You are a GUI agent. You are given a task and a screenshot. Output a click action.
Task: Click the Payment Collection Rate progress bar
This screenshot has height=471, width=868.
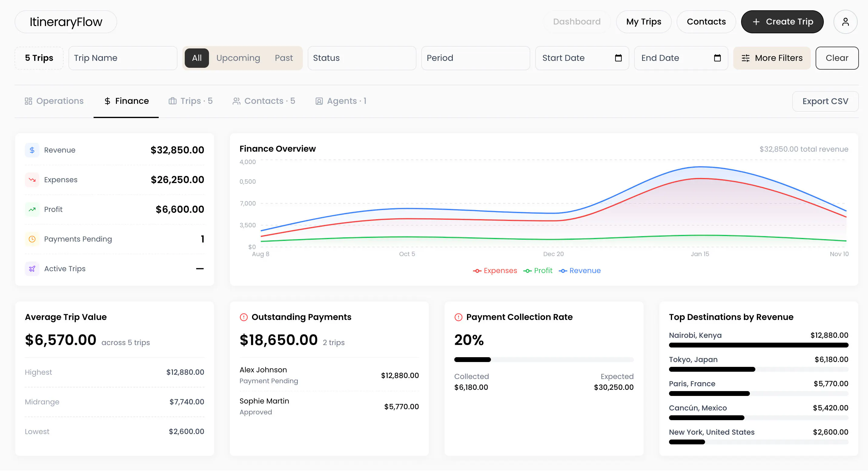pos(544,360)
